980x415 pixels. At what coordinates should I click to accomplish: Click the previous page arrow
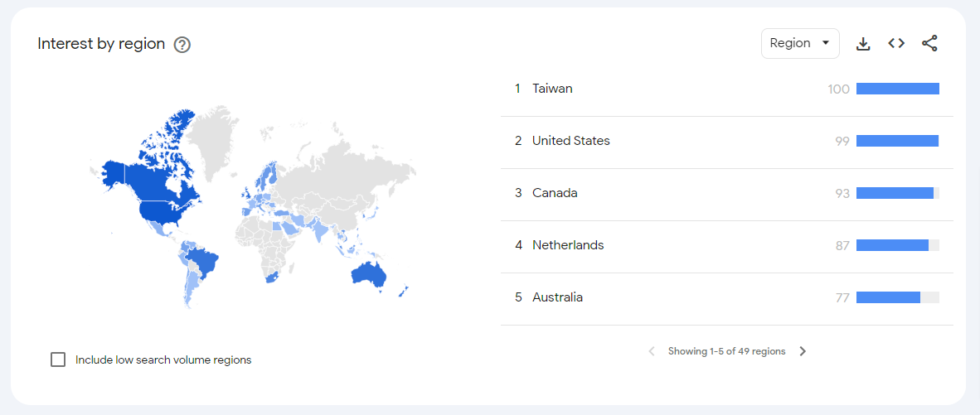tap(651, 351)
